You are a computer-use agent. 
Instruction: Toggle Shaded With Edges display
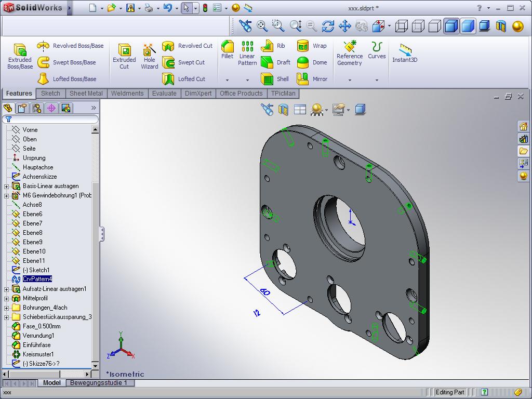pyautogui.click(x=451, y=26)
